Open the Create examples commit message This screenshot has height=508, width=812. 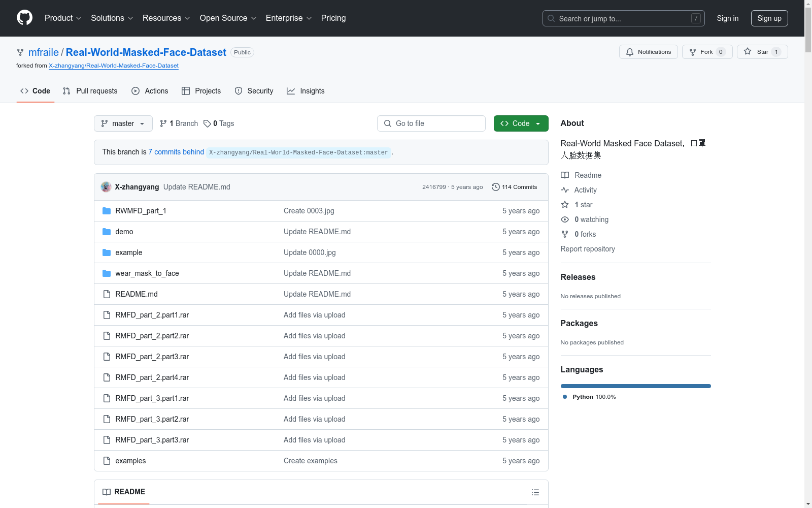[x=311, y=461]
